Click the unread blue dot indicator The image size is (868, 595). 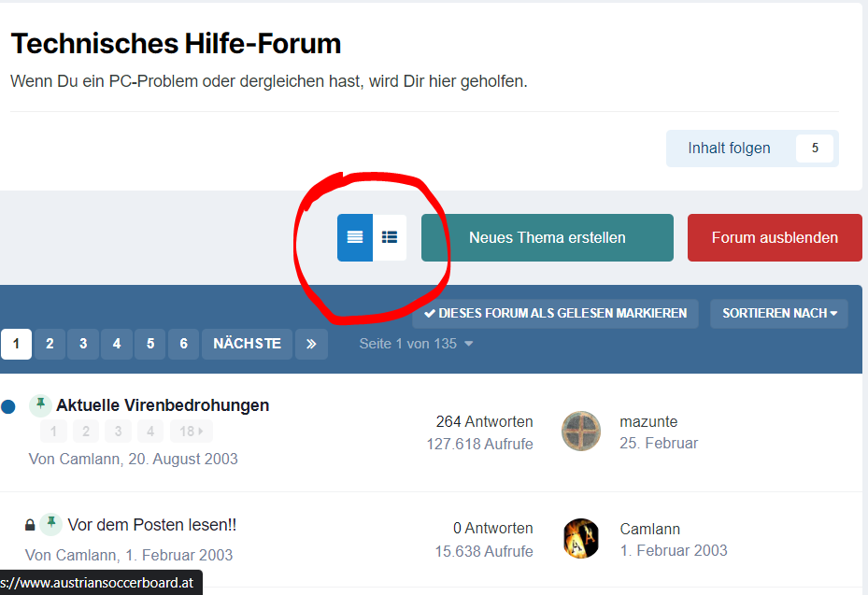tap(8, 406)
